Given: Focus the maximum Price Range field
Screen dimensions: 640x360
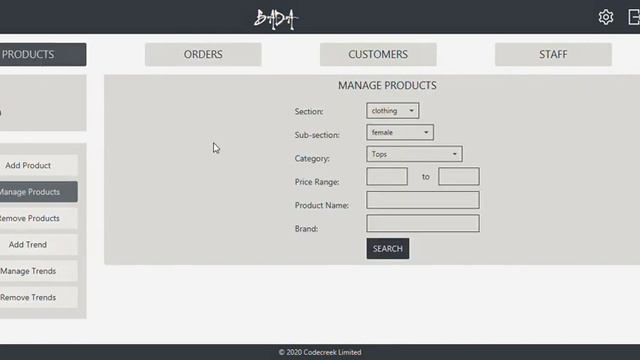Looking at the screenshot, I should point(459,176).
